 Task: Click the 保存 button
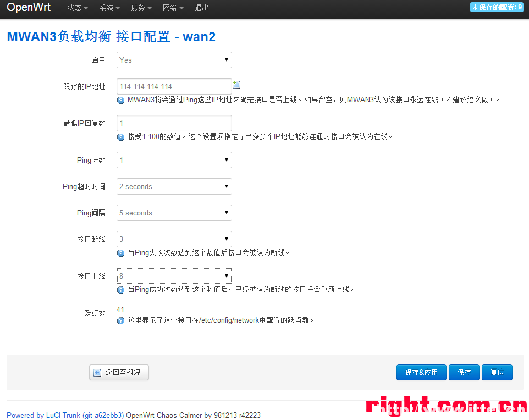(x=464, y=372)
